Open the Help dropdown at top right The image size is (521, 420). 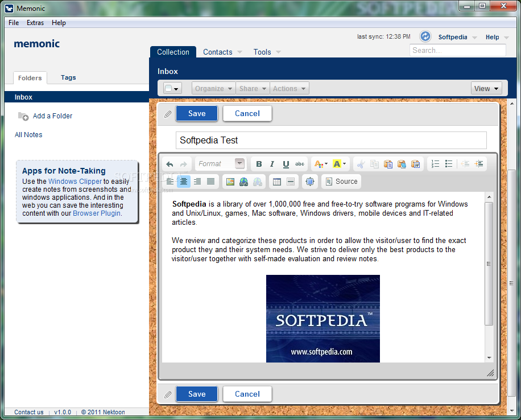pyautogui.click(x=497, y=37)
